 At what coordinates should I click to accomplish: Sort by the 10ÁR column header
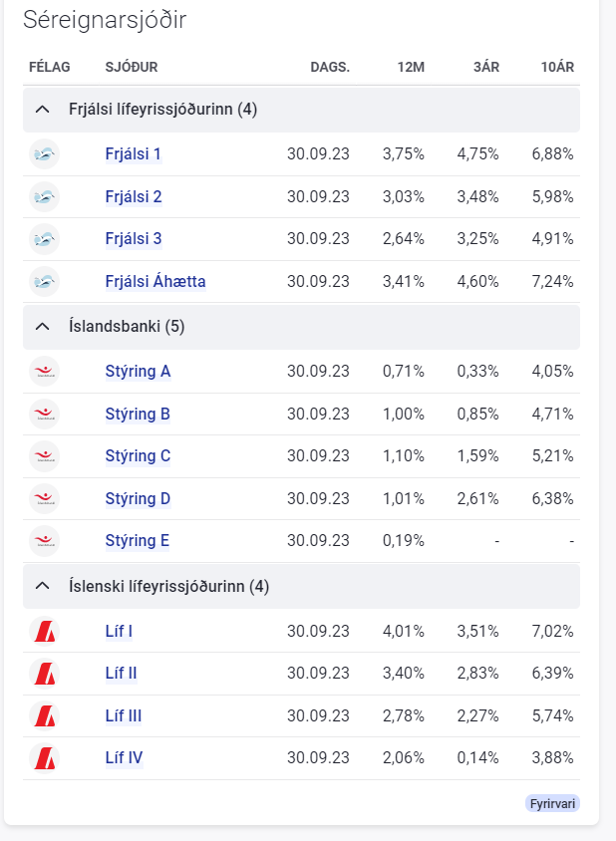(558, 67)
